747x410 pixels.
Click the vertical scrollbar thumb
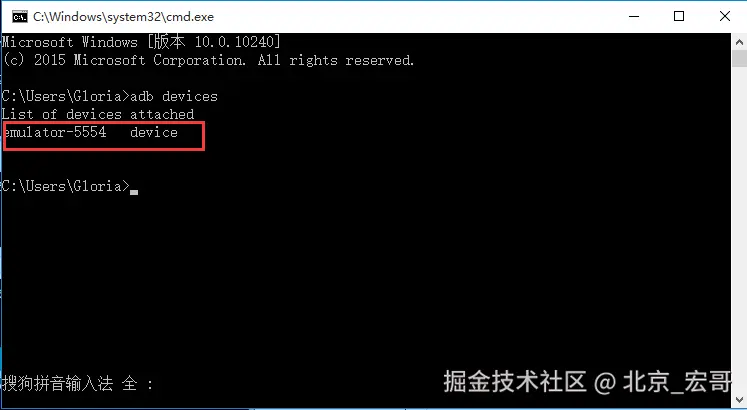click(x=739, y=59)
